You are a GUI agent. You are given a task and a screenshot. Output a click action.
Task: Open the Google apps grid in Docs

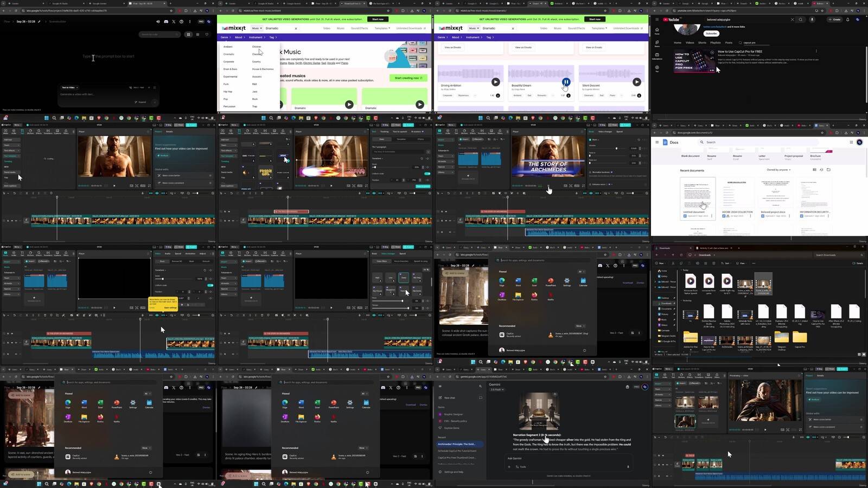pyautogui.click(x=852, y=142)
